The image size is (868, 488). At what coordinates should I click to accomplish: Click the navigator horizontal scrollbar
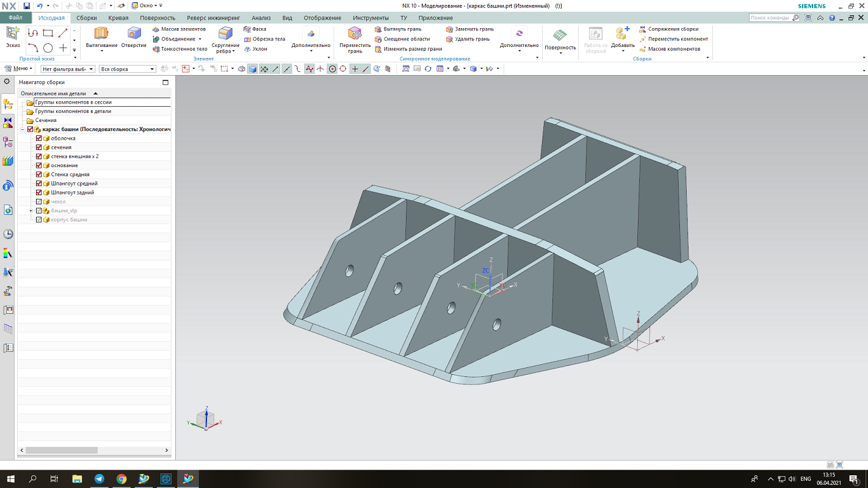pos(61,450)
